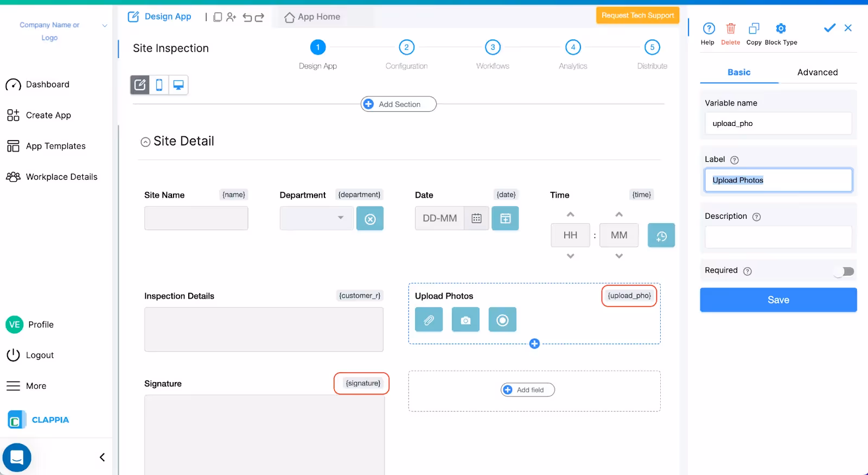Click the attachment paperclip upload button
Image resolution: width=868 pixels, height=475 pixels.
point(429,319)
